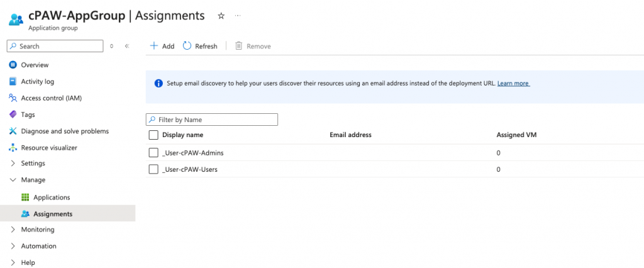Click the plus icon for Add
This screenshot has height=268, width=644.
pos(153,46)
